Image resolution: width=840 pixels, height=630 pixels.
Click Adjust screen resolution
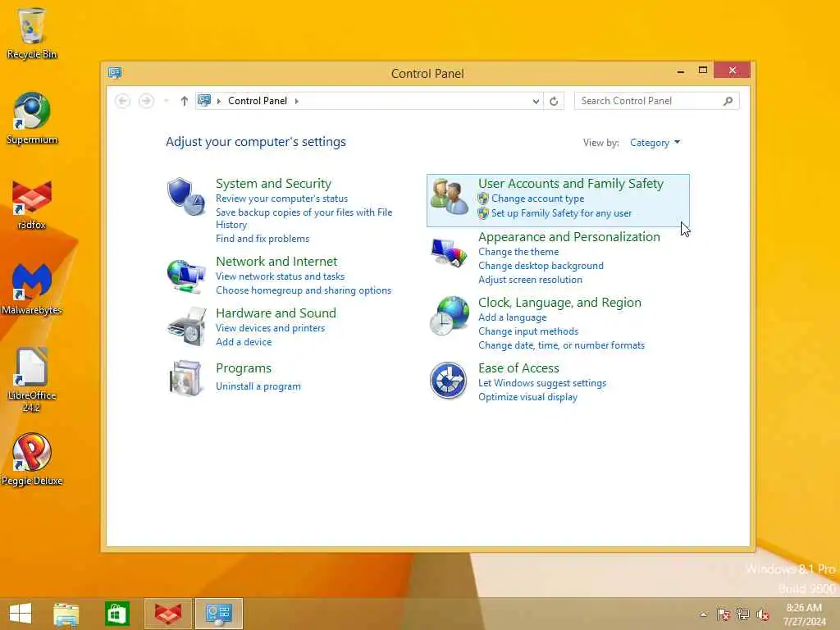click(x=530, y=280)
